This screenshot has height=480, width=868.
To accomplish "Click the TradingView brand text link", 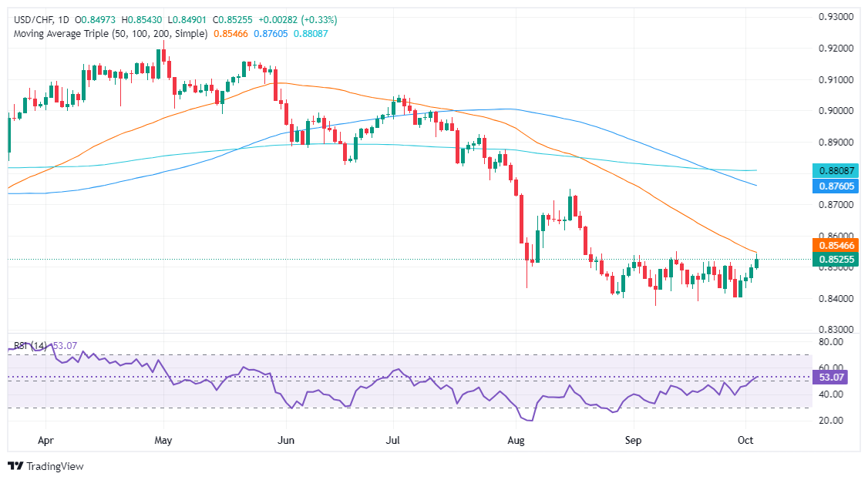I will pyautogui.click(x=55, y=466).
